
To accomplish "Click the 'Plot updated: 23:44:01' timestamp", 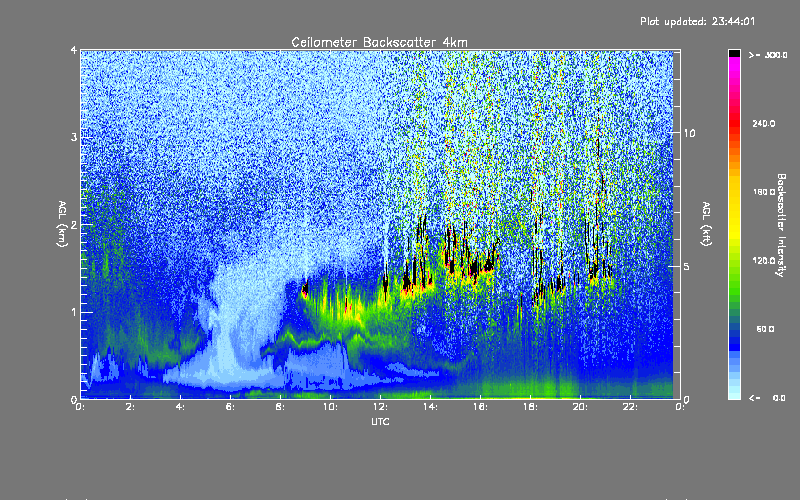I will [697, 21].
